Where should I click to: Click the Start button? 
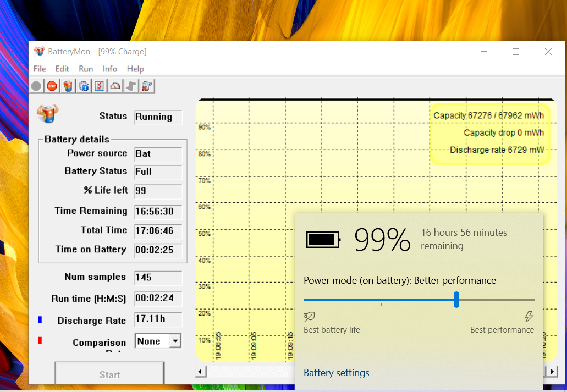pos(109,373)
